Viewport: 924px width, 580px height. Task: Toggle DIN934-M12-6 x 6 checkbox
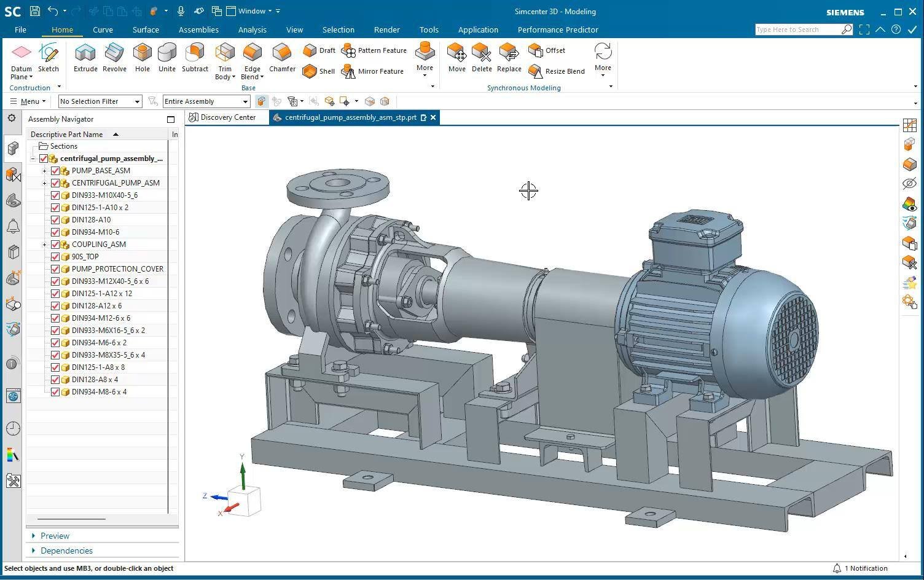[55, 318]
